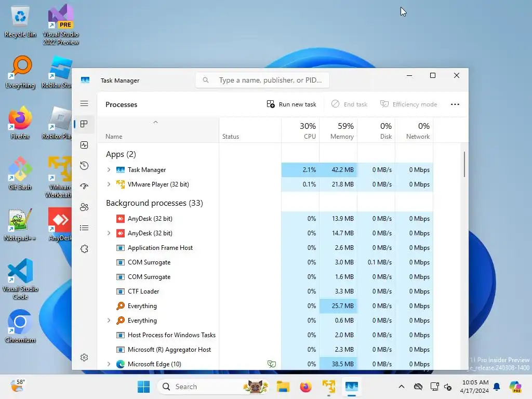Sort by the CPU column header
Viewport: 532px width, 399px height.
(x=300, y=130)
